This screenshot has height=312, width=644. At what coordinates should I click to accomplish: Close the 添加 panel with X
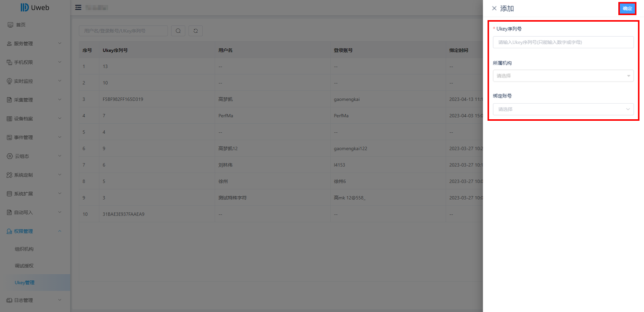(494, 9)
